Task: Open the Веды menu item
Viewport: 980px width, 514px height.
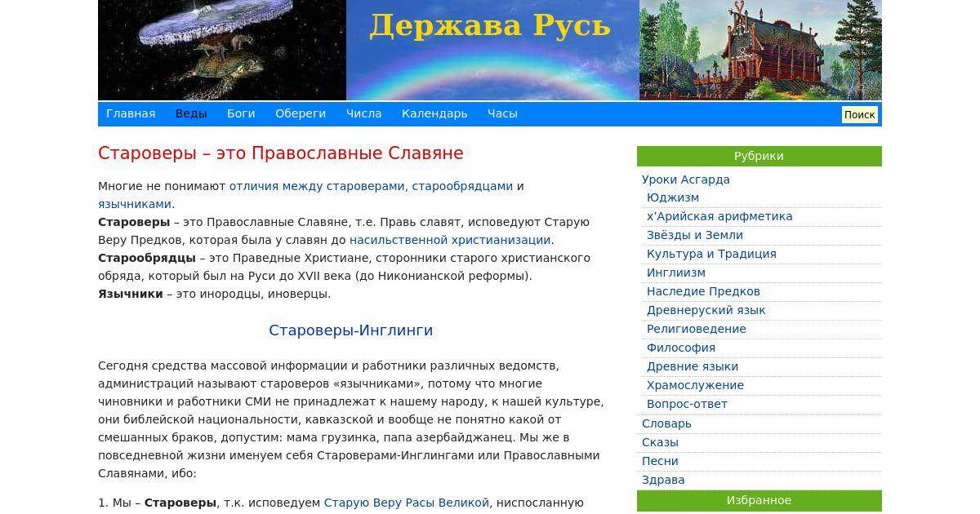Action: click(x=191, y=113)
